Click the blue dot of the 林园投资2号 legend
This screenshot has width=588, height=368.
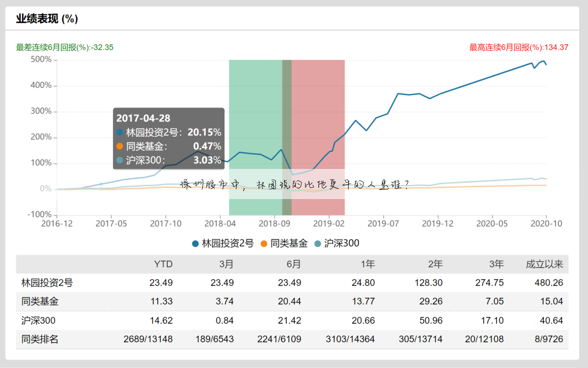click(x=195, y=244)
